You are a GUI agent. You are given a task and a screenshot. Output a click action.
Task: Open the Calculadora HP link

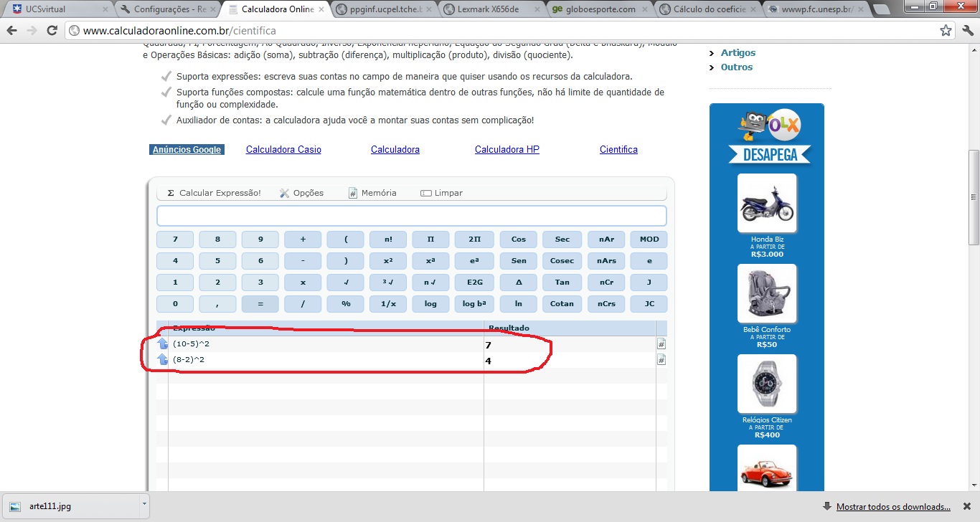[x=507, y=150]
